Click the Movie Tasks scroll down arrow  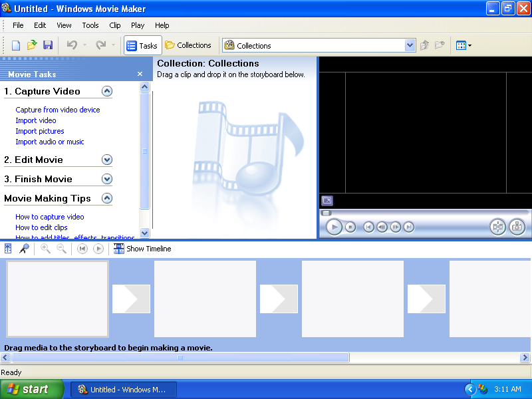pos(144,233)
